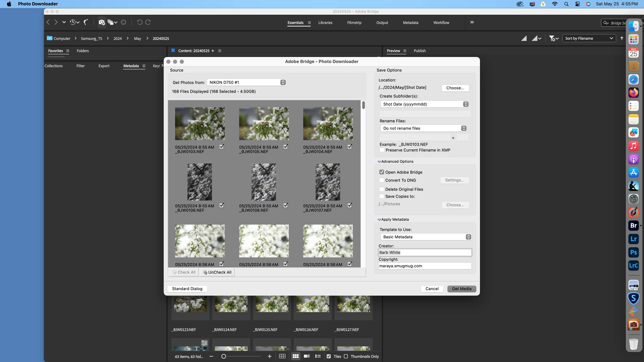This screenshot has height=362, width=644.
Task: Click the rotate counterclockwise icon
Action: [x=140, y=22]
